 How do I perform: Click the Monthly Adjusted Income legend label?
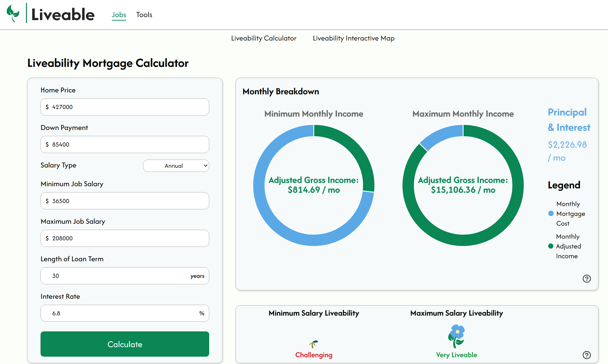568,246
